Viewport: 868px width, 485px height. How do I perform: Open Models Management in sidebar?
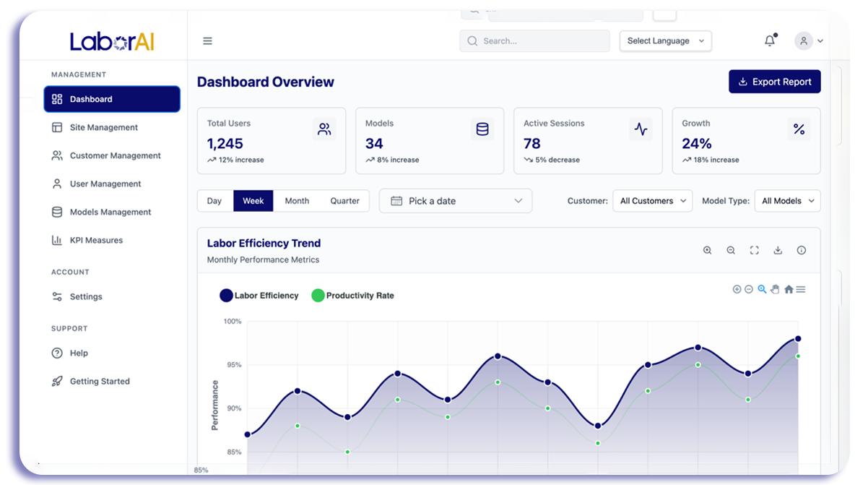click(x=112, y=212)
